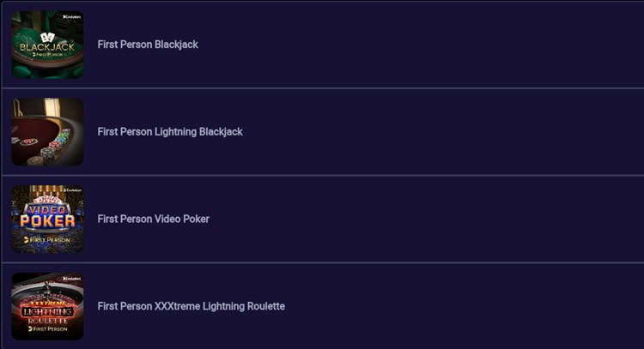Click the LIGHTNING wordmark in the Roulette thumbnail

[47, 310]
